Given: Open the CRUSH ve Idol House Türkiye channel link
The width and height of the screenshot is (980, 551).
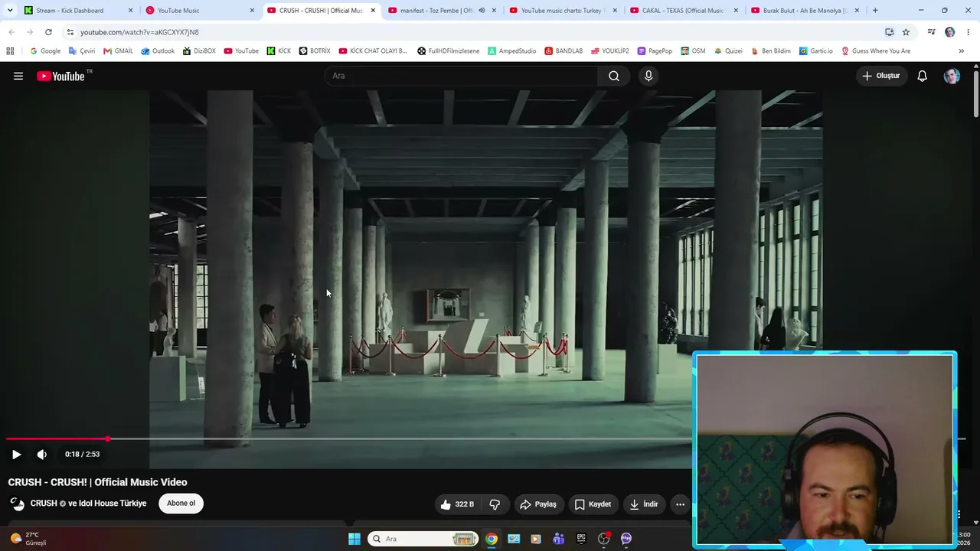Looking at the screenshot, I should (89, 504).
